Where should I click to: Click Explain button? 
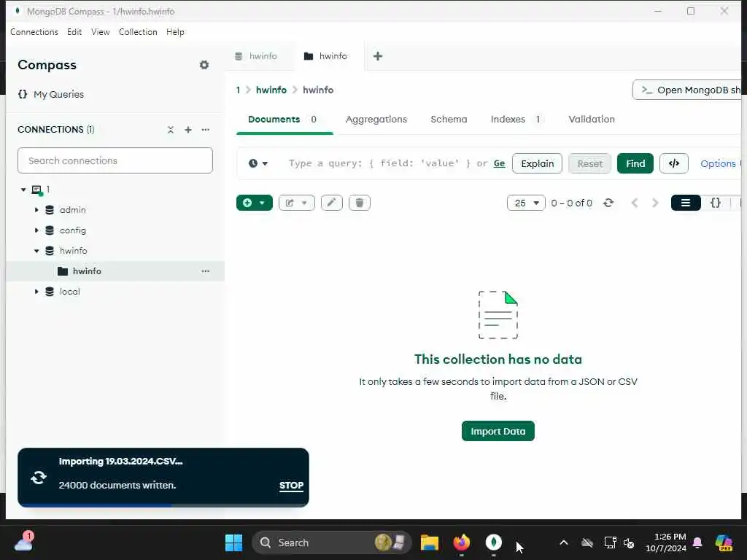tap(538, 163)
